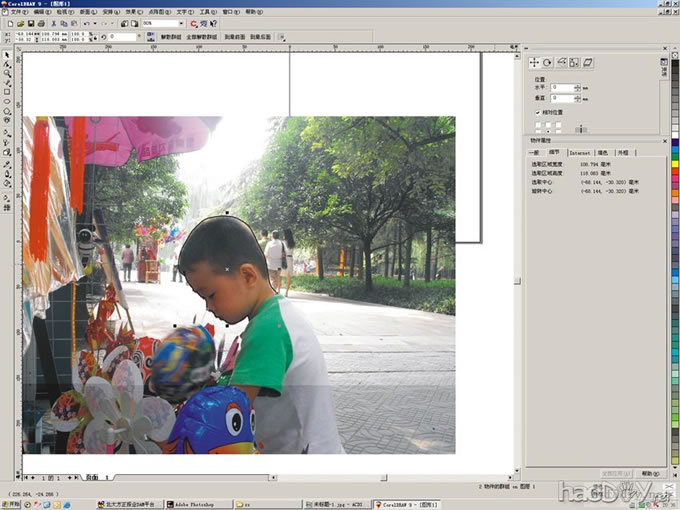
Task: Click the Save icon in the toolbar
Action: (x=31, y=23)
